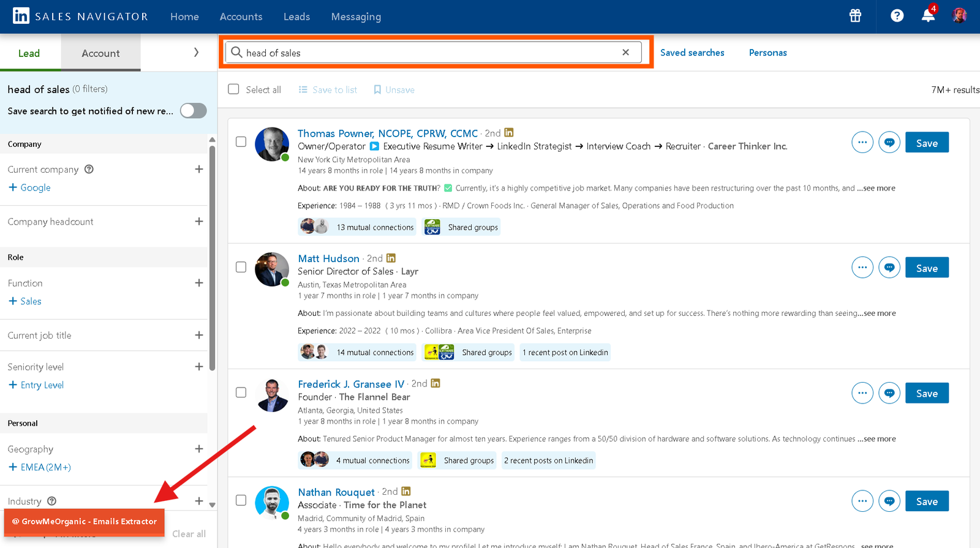Click the Unsave bookmark icon
The image size is (980, 548).
(377, 89)
